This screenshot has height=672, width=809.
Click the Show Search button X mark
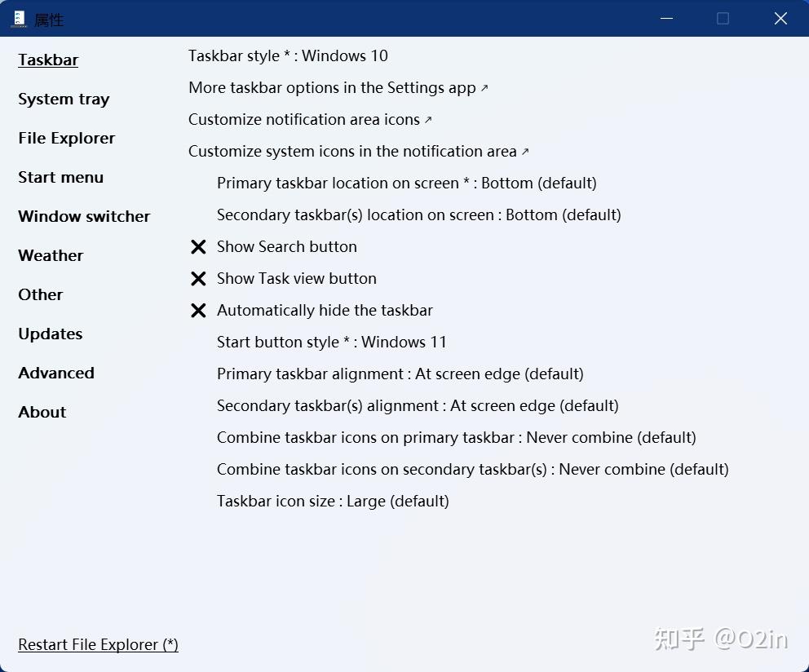pos(198,247)
